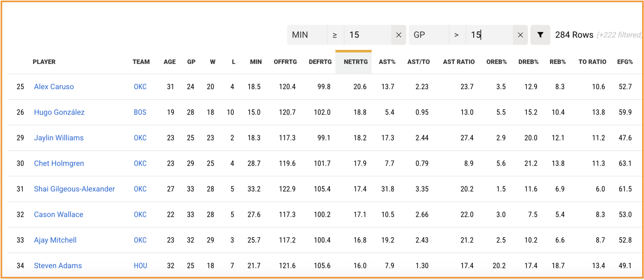Remove the MIN filter with its X icon
This screenshot has width=644, height=280.
(399, 35)
